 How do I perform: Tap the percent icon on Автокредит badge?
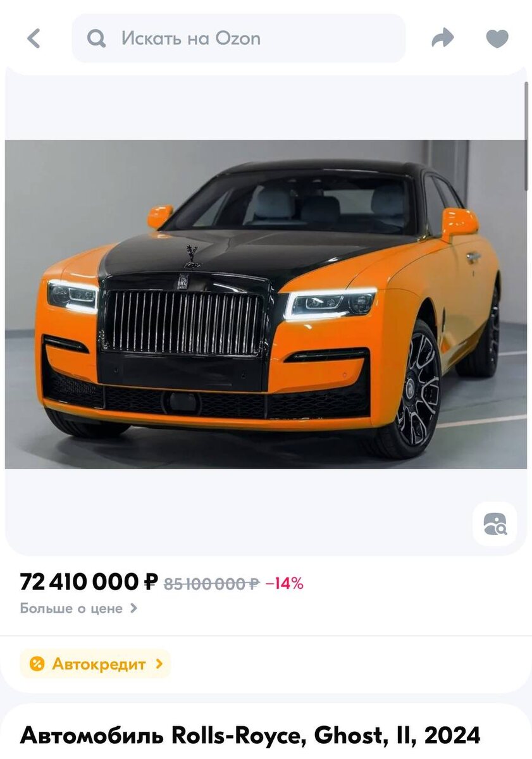pos(37,664)
